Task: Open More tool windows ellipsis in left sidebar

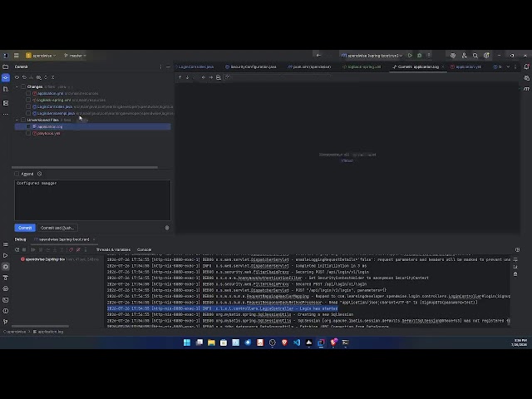Action: (x=6, y=114)
